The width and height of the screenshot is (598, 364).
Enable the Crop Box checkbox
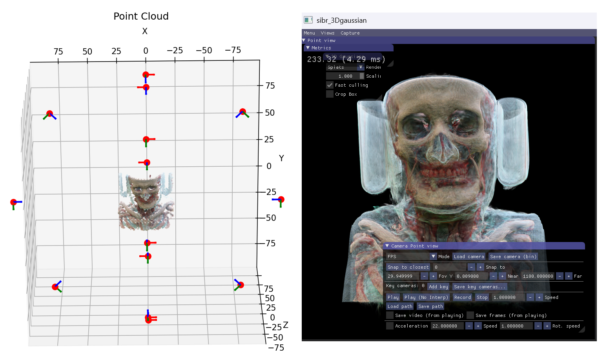(x=330, y=94)
